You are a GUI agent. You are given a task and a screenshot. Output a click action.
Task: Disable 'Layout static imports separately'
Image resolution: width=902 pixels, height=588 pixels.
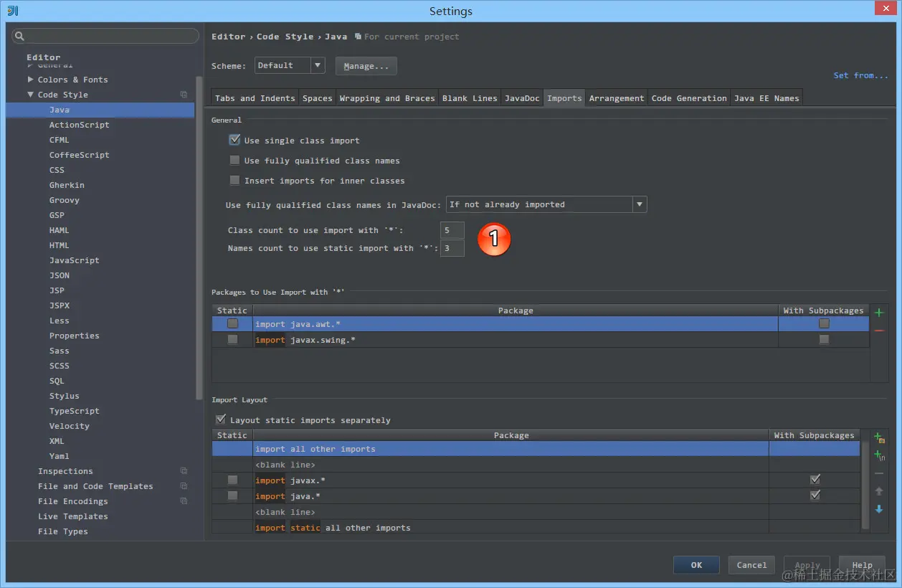point(221,419)
